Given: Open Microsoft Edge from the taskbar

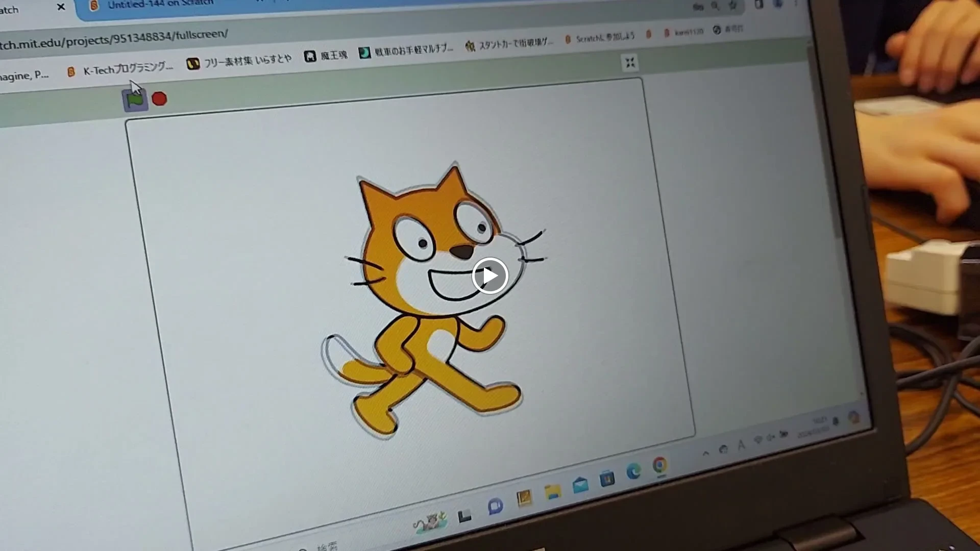Looking at the screenshot, I should (633, 471).
